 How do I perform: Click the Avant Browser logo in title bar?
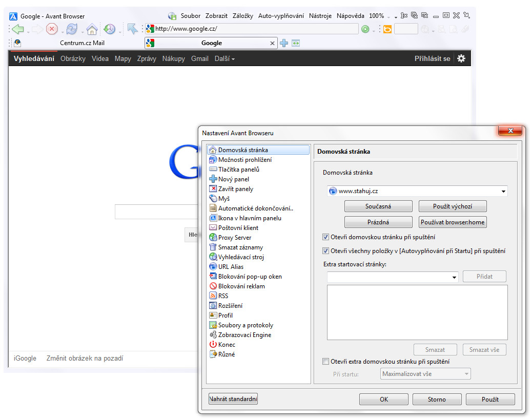(13, 16)
